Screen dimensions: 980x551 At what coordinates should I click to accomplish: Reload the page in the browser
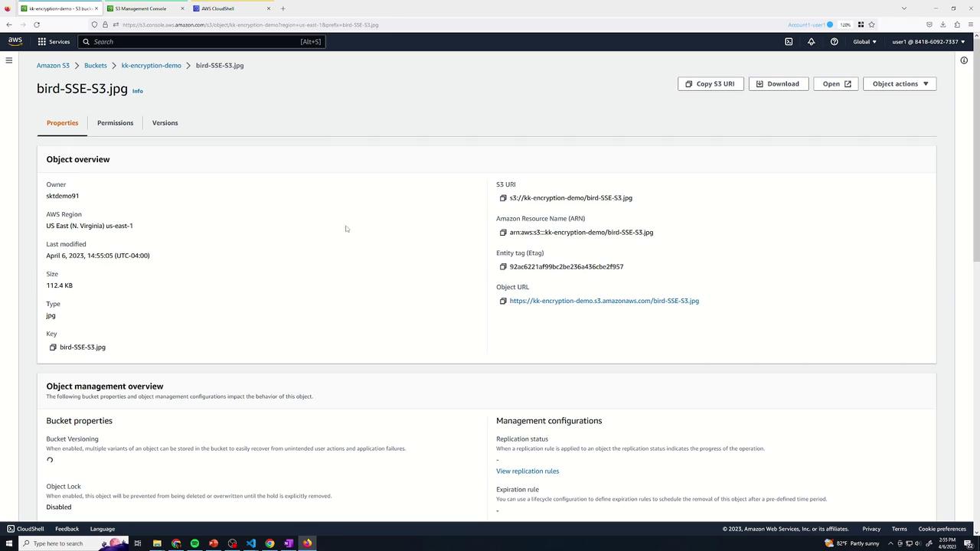click(37, 24)
